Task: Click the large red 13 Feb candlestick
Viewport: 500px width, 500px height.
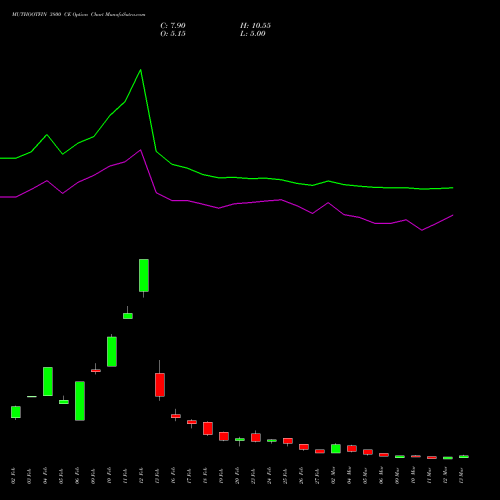Action: [160, 385]
